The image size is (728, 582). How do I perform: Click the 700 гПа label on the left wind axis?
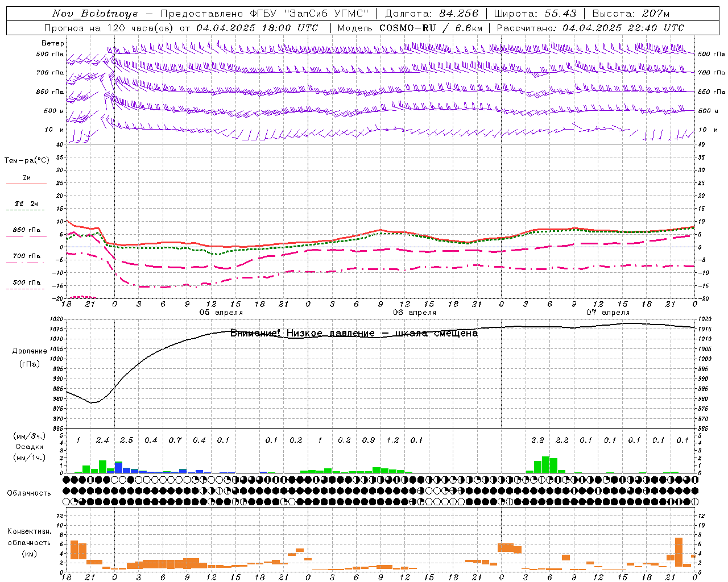pos(50,73)
